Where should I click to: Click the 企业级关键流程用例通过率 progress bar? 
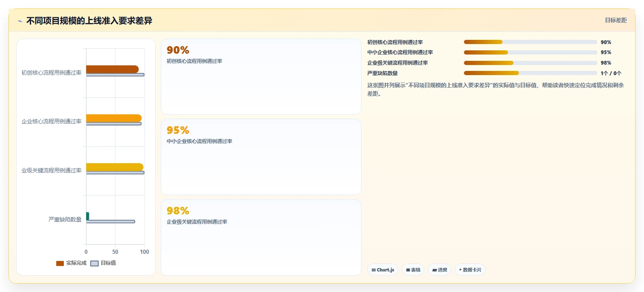coord(530,63)
